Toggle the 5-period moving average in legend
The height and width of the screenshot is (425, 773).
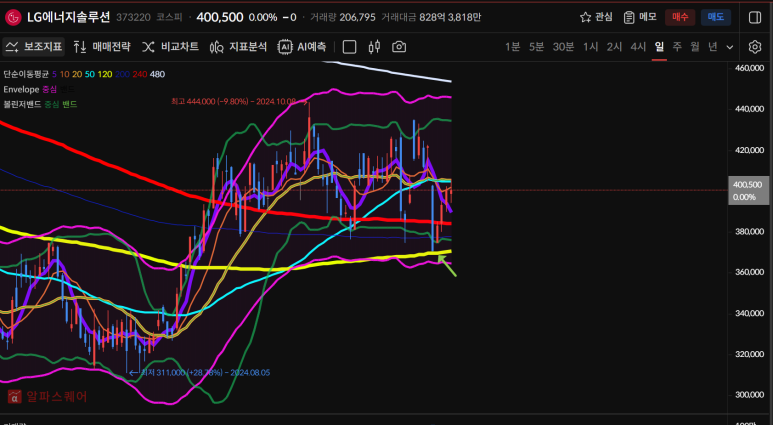(54, 74)
